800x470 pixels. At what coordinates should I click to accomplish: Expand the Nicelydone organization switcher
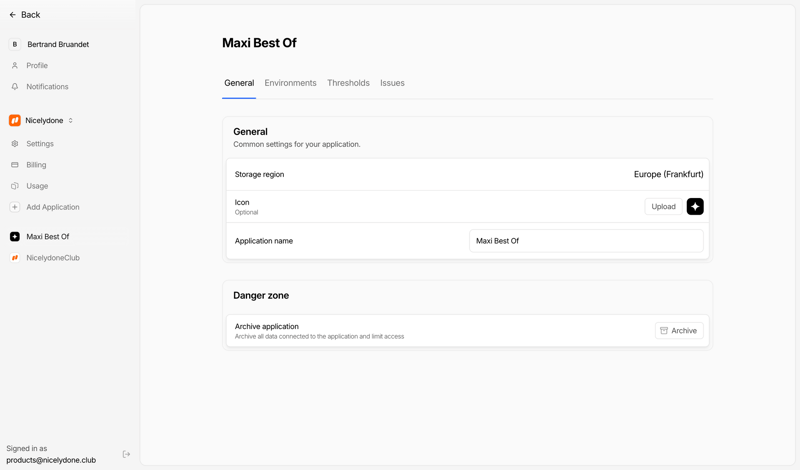pos(70,121)
